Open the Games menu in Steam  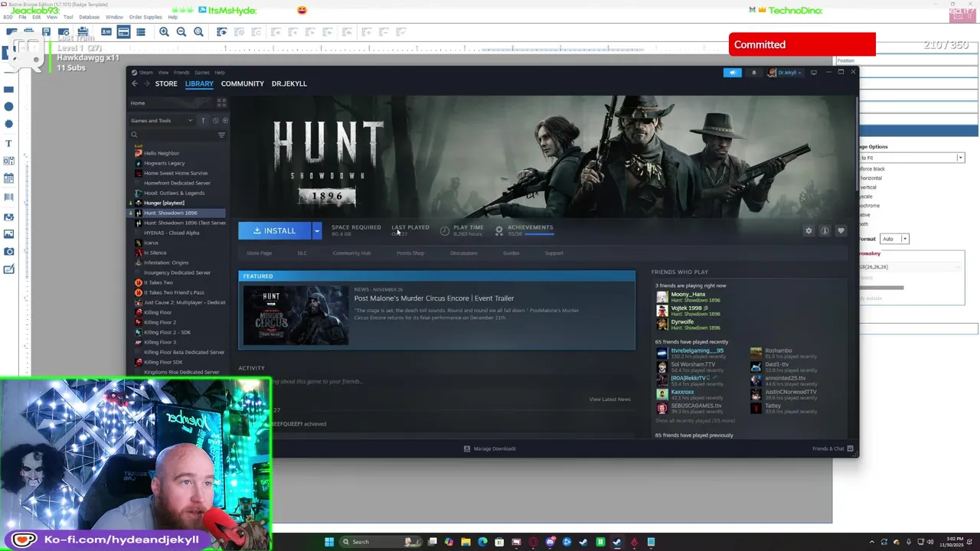click(x=201, y=73)
